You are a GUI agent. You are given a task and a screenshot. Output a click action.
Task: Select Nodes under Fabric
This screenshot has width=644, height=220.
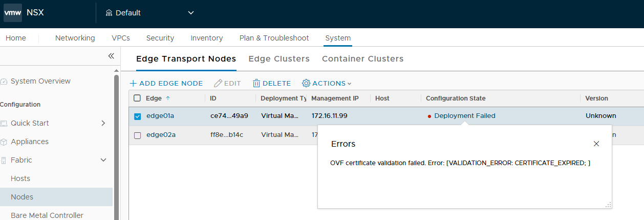[22, 197]
